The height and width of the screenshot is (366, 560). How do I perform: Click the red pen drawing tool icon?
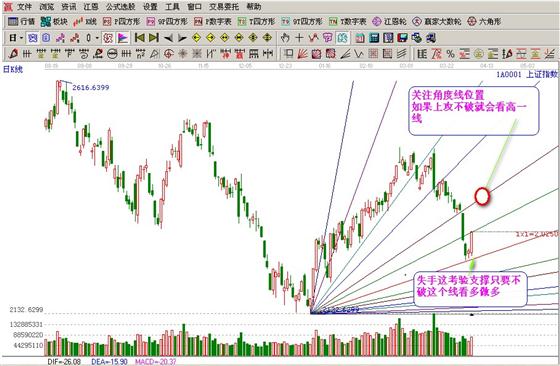(13, 54)
